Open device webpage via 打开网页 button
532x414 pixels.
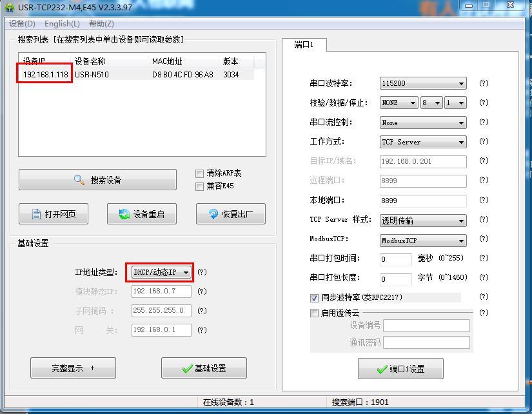[54, 214]
